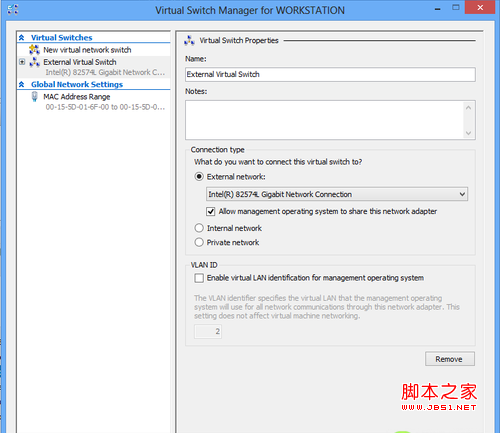Collapse the Global Network Settings chevron
This screenshot has width=500, height=433.
22,84
